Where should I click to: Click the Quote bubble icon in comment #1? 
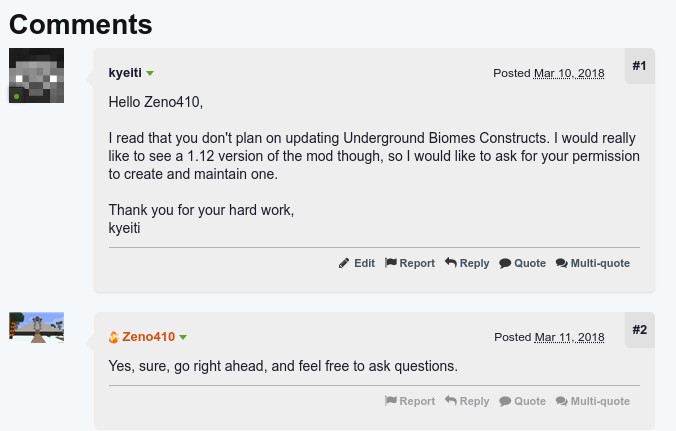(505, 263)
